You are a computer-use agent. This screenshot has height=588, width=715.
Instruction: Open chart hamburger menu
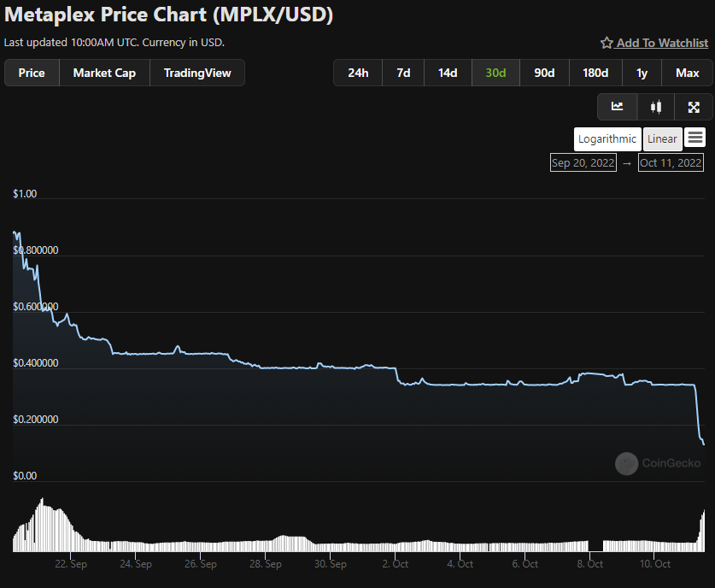point(695,138)
